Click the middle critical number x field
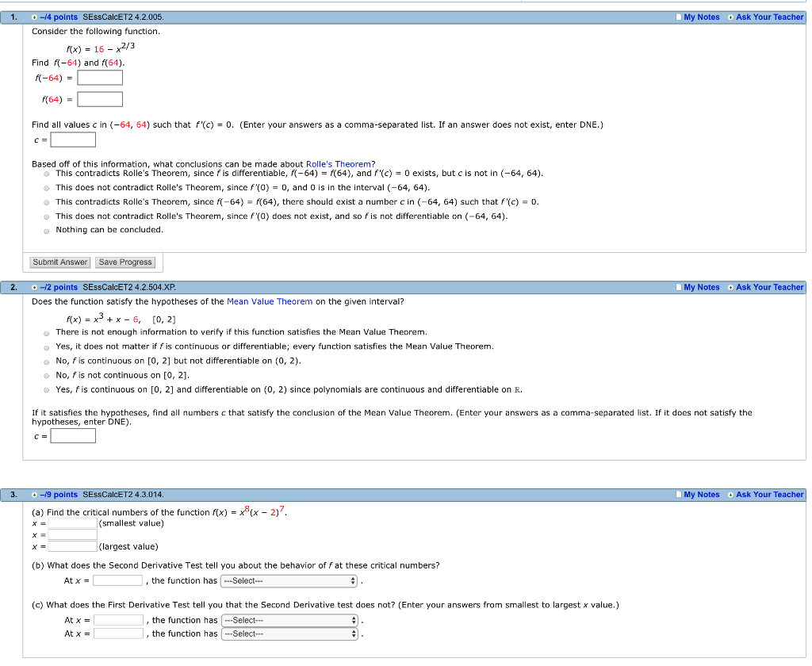812x666 pixels. [x=72, y=535]
